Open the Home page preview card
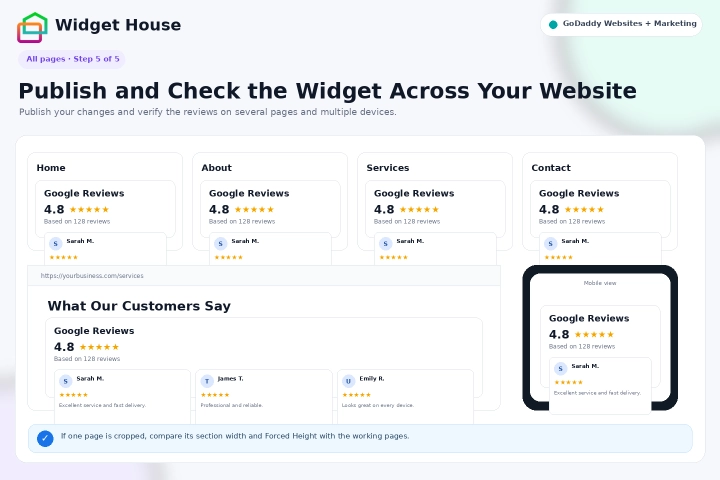This screenshot has width=720, height=480. [x=105, y=202]
